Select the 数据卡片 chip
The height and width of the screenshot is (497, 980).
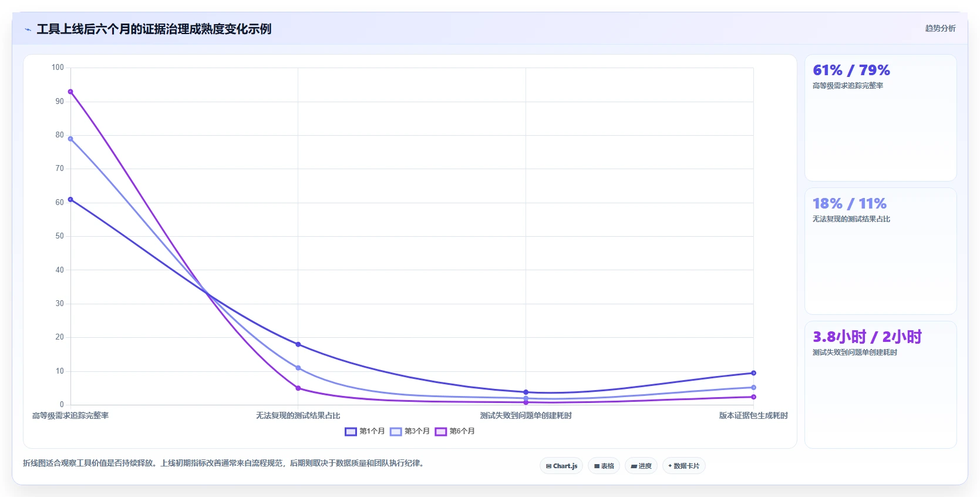(683, 466)
